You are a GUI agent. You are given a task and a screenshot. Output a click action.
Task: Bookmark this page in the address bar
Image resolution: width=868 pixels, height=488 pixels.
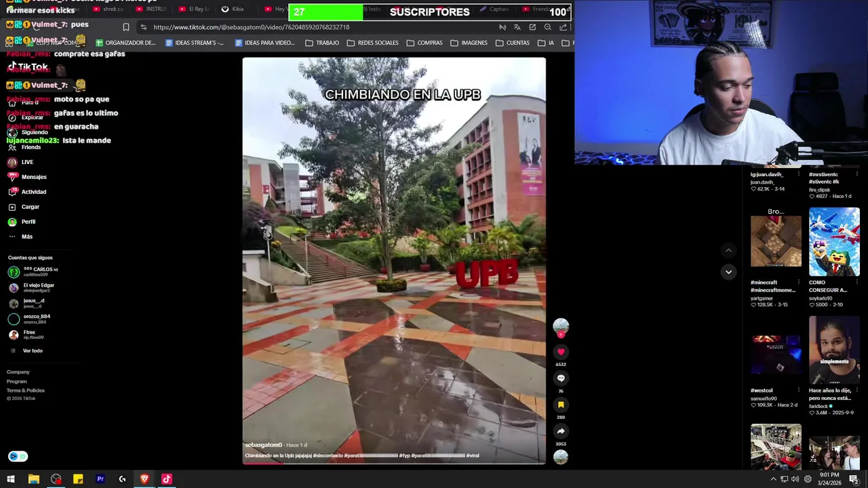[125, 27]
